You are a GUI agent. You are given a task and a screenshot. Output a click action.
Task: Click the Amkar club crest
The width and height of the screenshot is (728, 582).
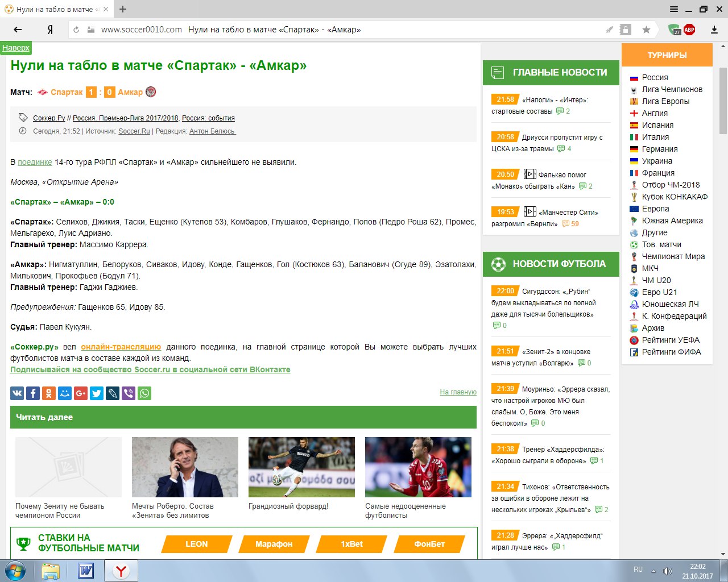pyautogui.click(x=151, y=92)
